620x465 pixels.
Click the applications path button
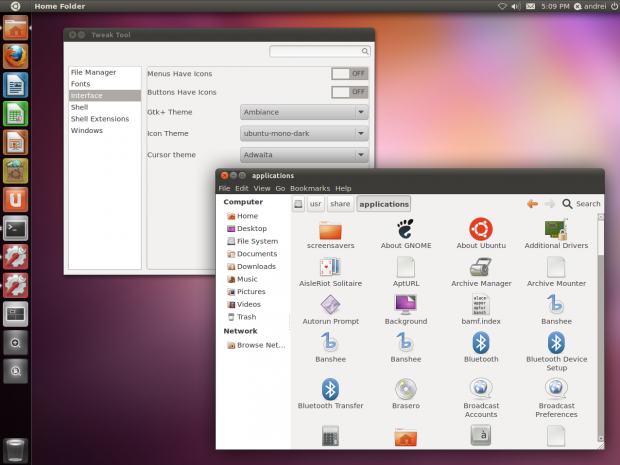384,204
